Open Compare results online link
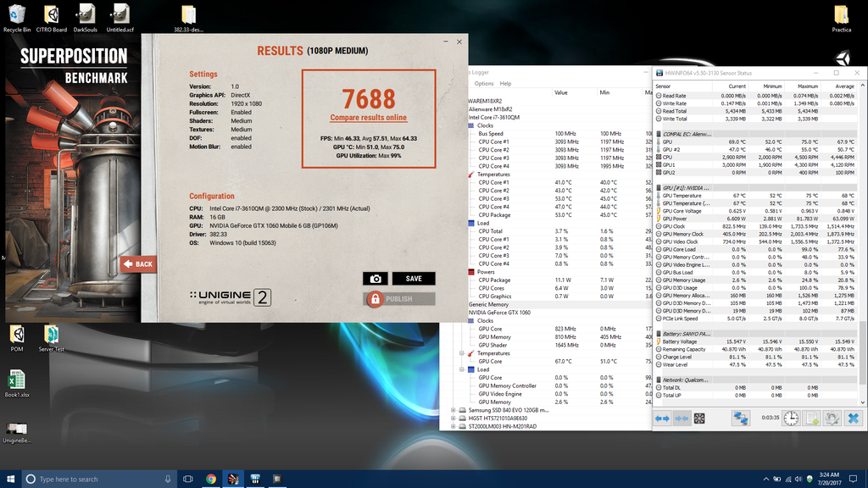The image size is (868, 488). (368, 118)
